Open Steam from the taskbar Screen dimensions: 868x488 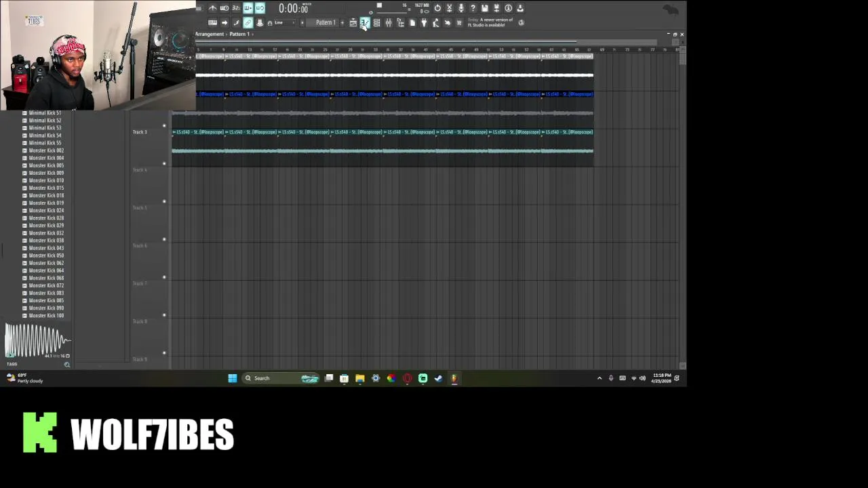pyautogui.click(x=438, y=378)
